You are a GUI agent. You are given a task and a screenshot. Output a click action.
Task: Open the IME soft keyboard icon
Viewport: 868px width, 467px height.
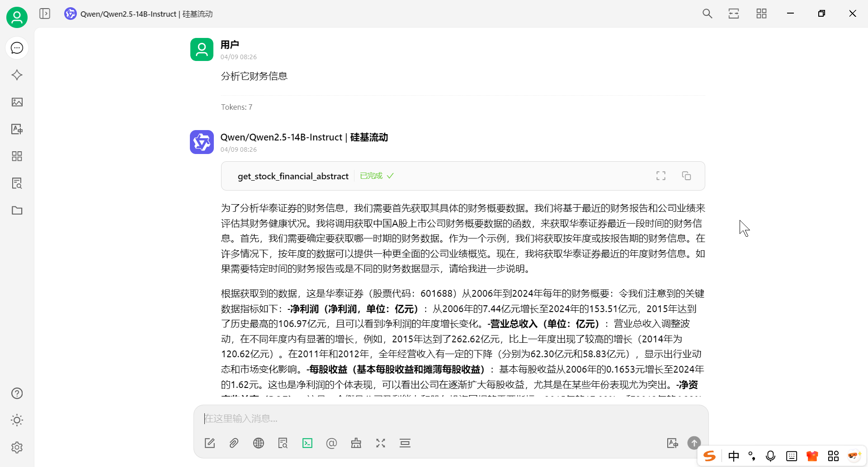coord(792,456)
